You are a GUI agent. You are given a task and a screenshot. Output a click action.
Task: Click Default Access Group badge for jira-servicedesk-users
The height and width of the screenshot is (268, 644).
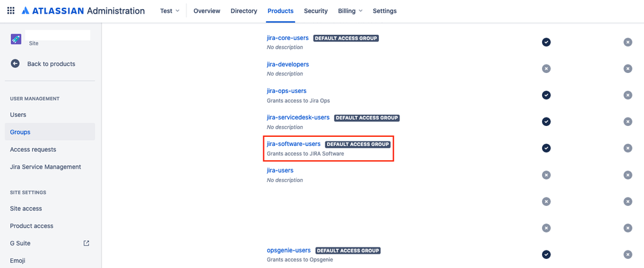(x=367, y=118)
